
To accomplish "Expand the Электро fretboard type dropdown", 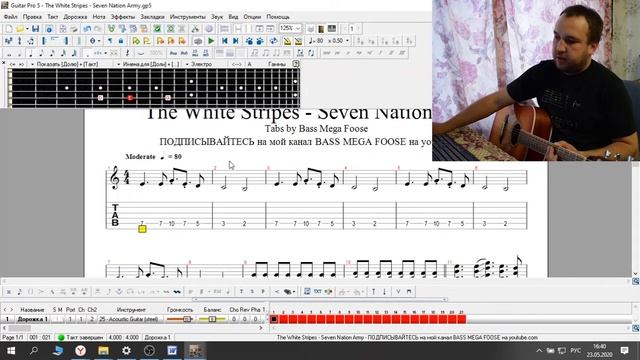I will pos(187,64).
